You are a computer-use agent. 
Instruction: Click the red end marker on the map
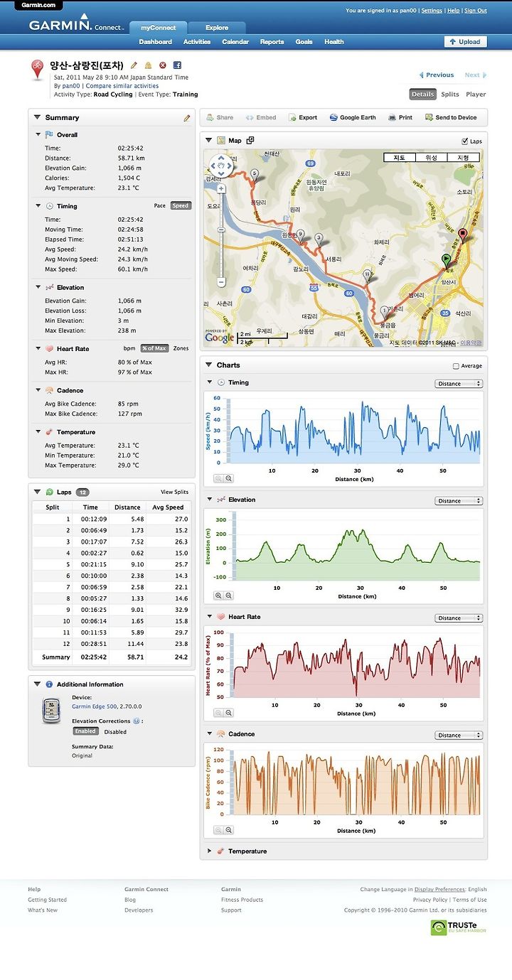pyautogui.click(x=462, y=235)
